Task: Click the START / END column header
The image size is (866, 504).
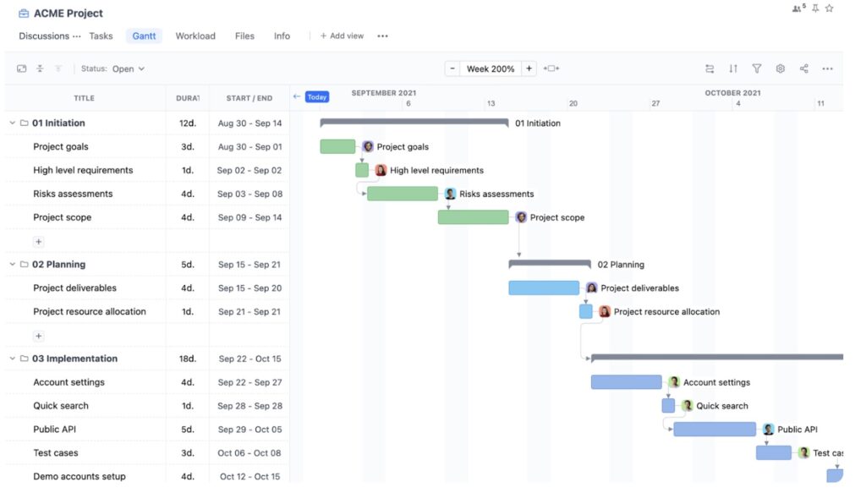Action: click(x=249, y=98)
